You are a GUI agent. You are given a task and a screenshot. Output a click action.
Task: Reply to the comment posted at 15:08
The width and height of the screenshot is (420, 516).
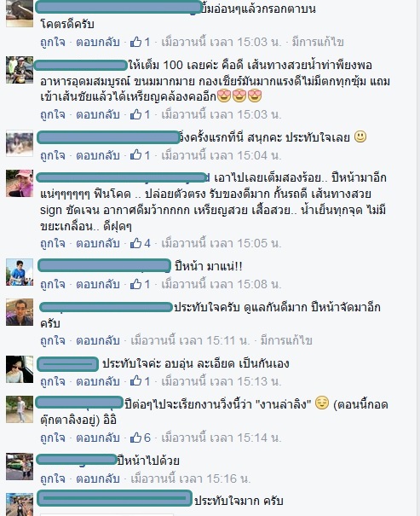point(98,284)
